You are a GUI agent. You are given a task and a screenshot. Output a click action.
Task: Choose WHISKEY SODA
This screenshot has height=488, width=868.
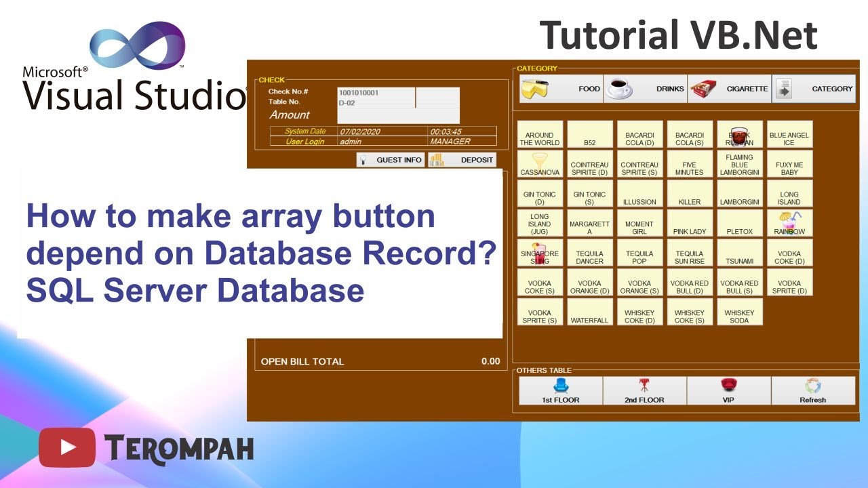click(740, 312)
